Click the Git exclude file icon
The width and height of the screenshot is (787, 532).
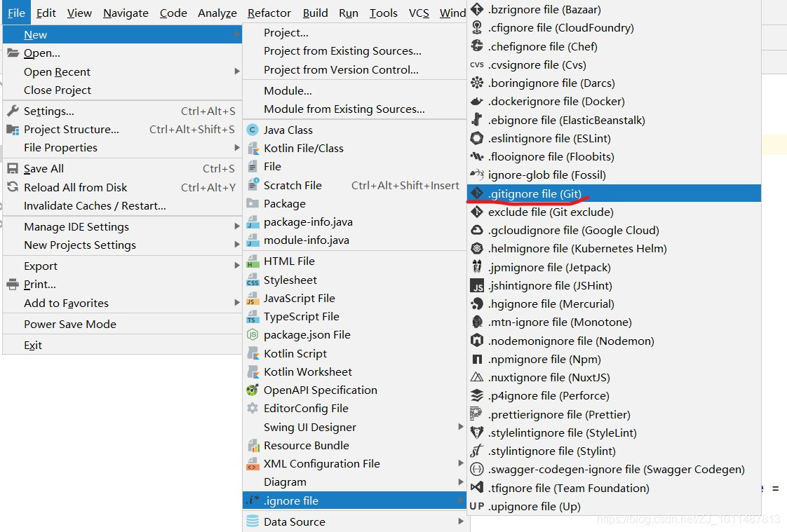(476, 212)
